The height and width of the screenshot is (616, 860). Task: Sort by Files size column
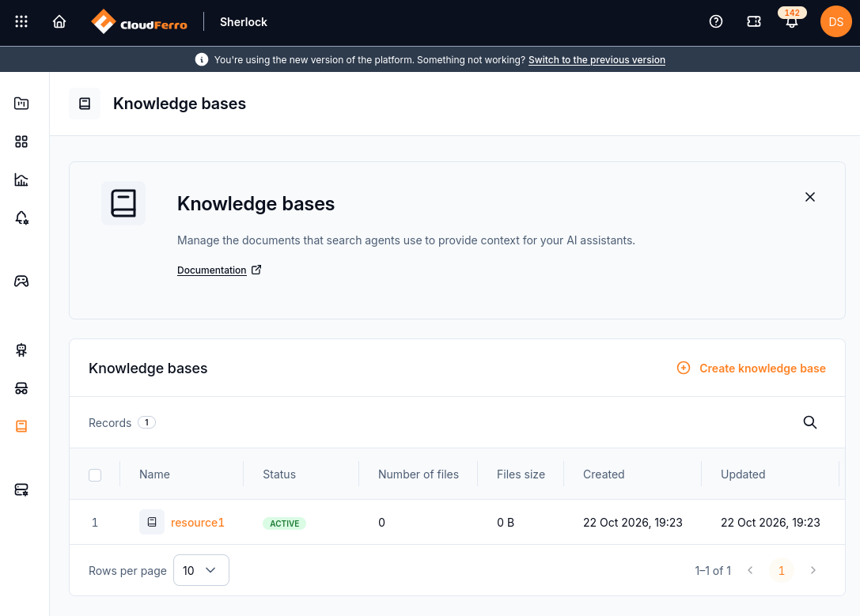coord(521,474)
